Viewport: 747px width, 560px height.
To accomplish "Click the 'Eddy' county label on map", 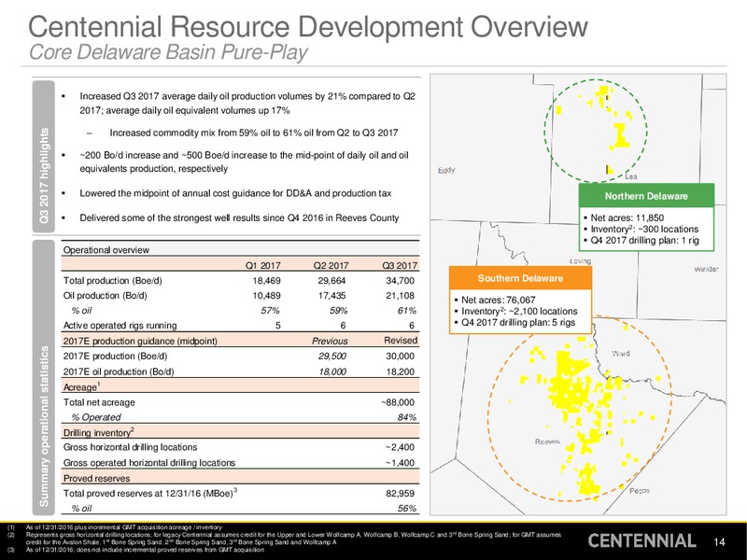I will point(446,170).
